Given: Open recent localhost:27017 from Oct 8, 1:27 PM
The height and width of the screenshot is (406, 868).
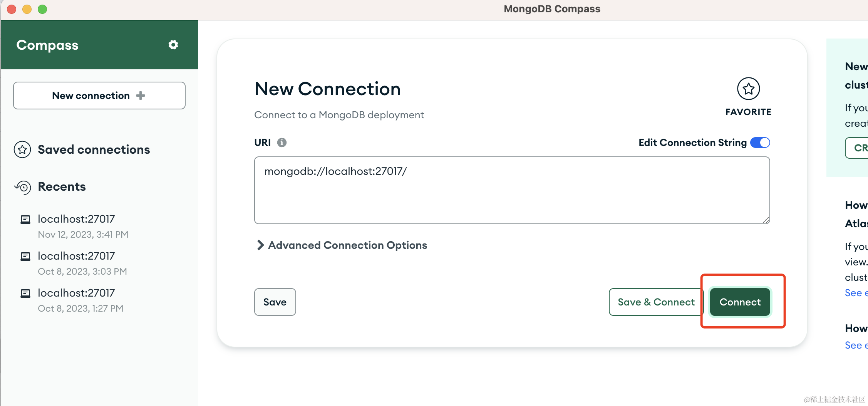Looking at the screenshot, I should (x=76, y=293).
